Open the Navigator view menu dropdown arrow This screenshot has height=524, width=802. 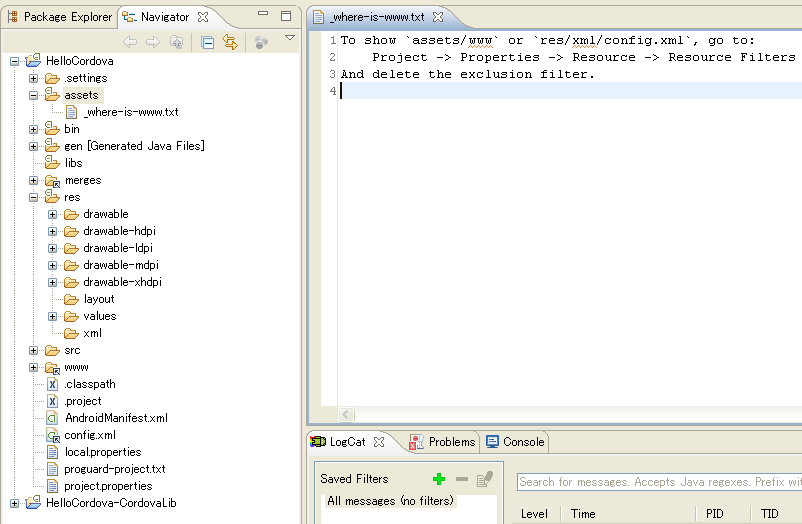(289, 40)
